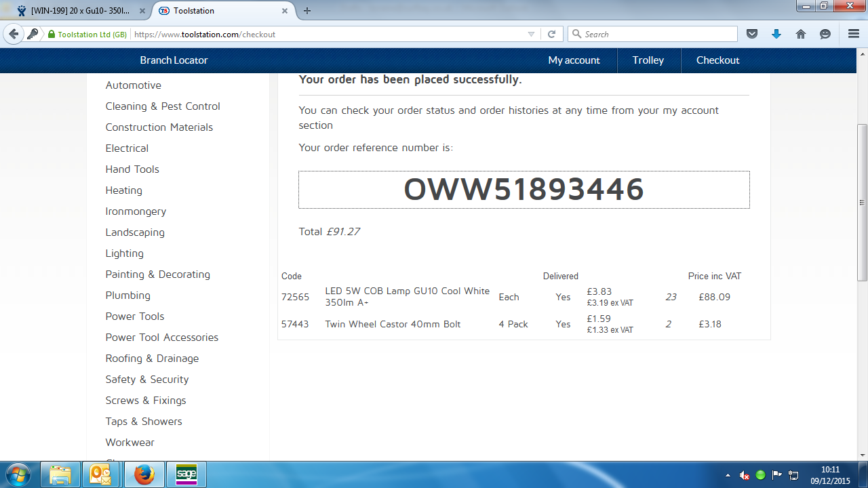The height and width of the screenshot is (488, 868).
Task: Close the Toolstation tab
Action: point(285,11)
